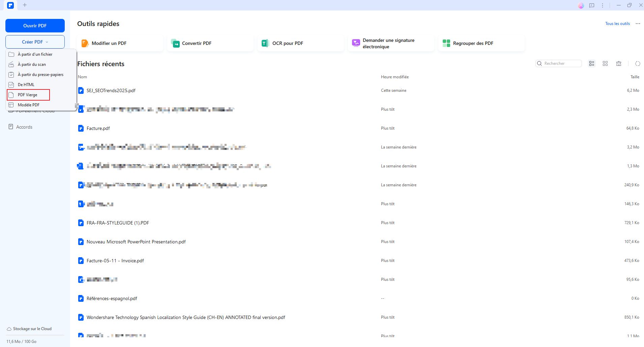Choose À partir du scan

click(x=41, y=64)
